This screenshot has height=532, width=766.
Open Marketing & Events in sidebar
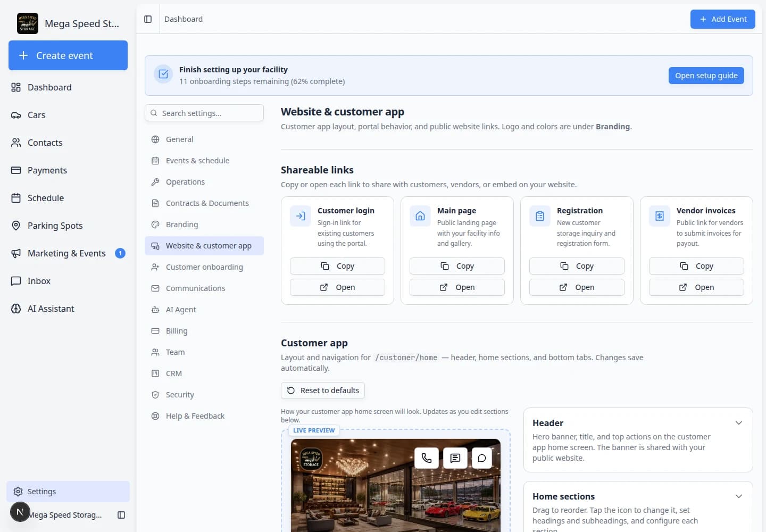coord(68,253)
